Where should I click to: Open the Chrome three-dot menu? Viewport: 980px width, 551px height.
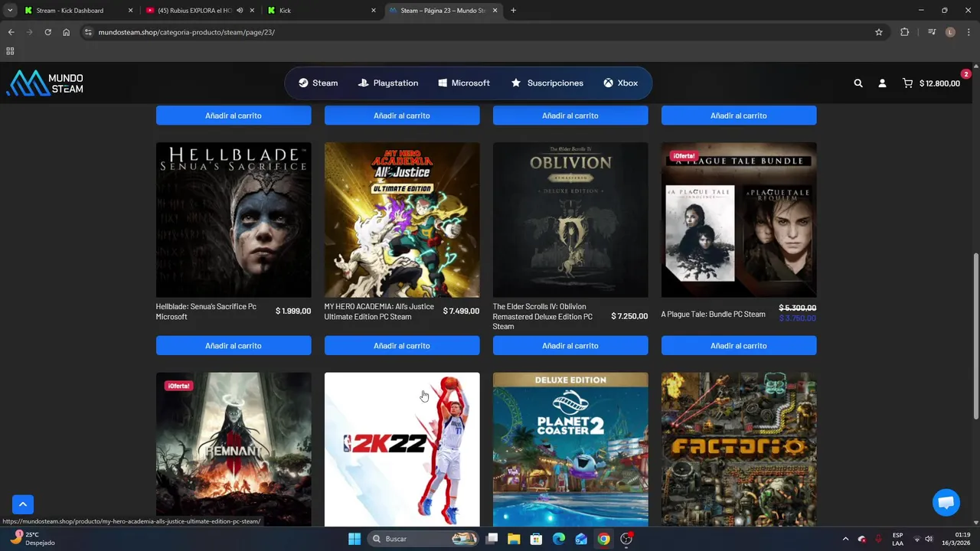pos(969,32)
